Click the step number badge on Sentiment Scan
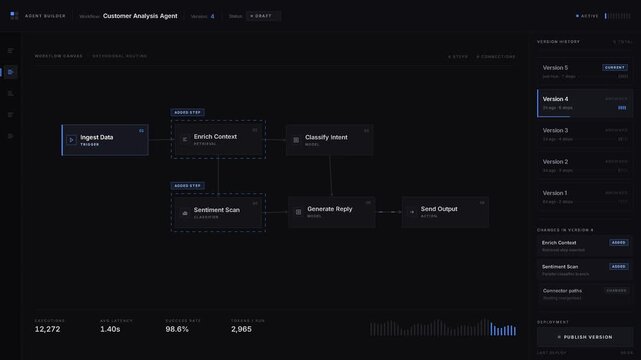This screenshot has height=360, width=641. click(x=255, y=203)
